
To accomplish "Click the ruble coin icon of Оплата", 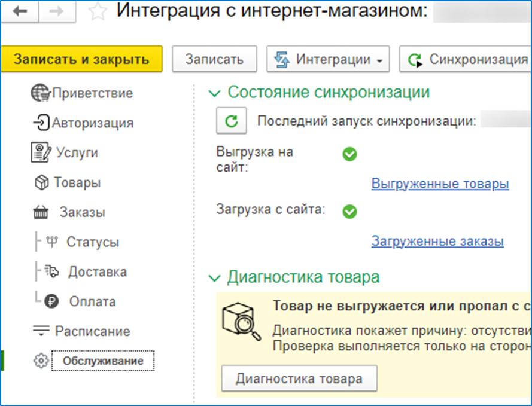I will click(51, 301).
